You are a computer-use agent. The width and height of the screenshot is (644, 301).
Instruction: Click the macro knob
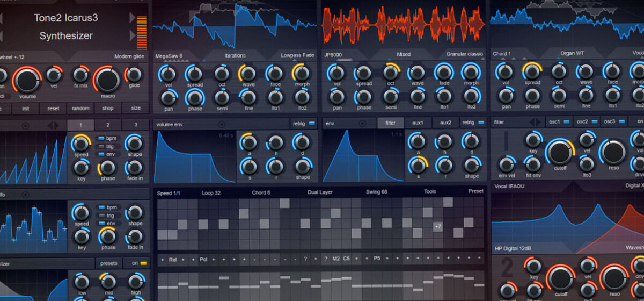(107, 81)
